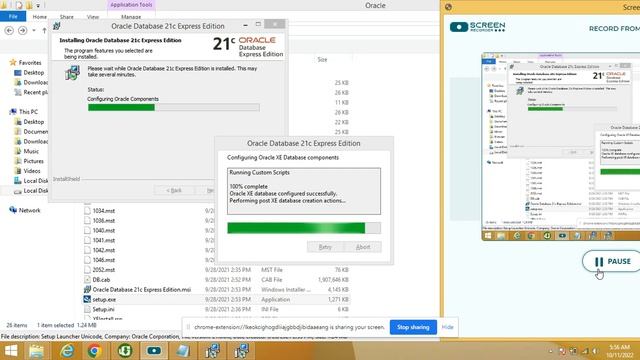Screen dimensions: 640x360
Task: Open Videos folder in navigation pane
Action: click(32, 171)
